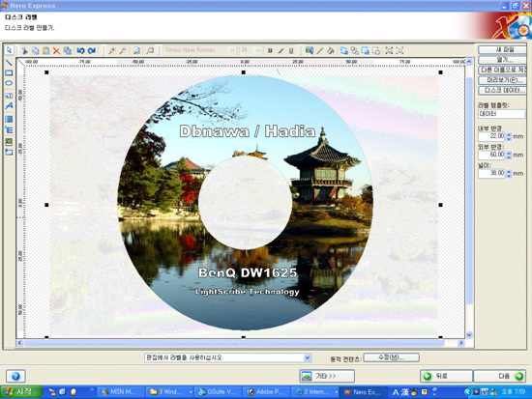Click the 'BenQ DW1625' text on disc
The height and width of the screenshot is (399, 532).
point(248,272)
